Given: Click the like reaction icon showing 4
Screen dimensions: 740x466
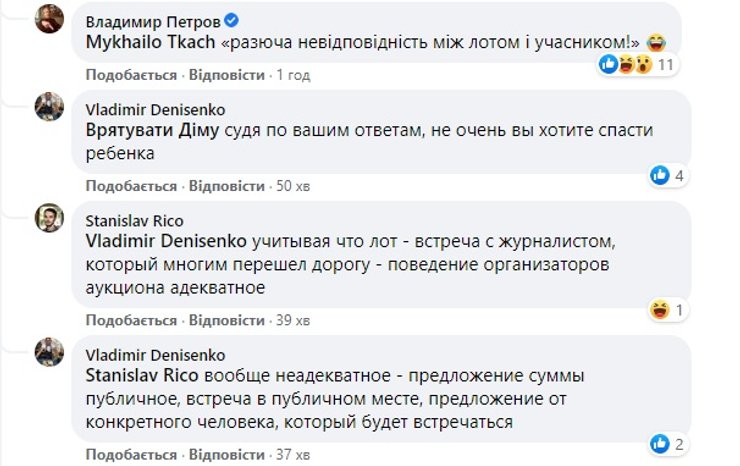Looking at the screenshot, I should coord(669,176).
